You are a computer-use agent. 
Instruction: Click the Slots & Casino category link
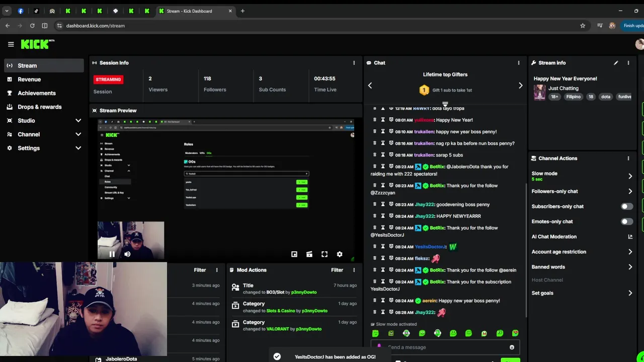(281, 311)
